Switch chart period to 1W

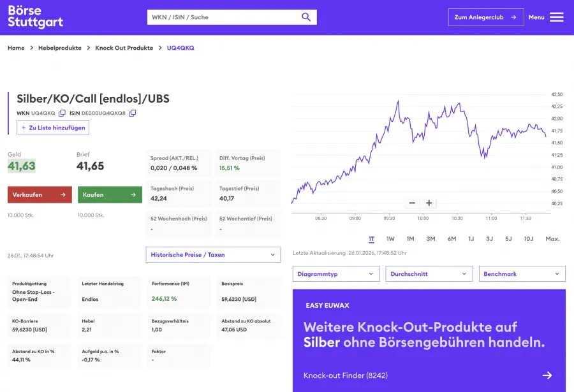[x=390, y=239]
